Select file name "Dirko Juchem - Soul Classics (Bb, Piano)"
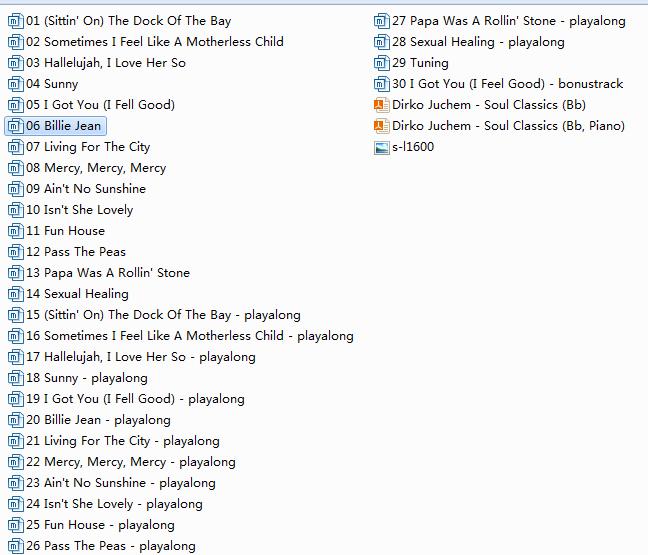648x555 pixels. [x=508, y=126]
